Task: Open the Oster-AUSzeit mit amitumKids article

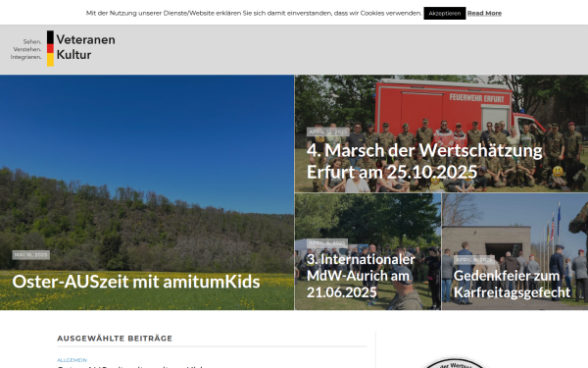Action: pos(136,282)
